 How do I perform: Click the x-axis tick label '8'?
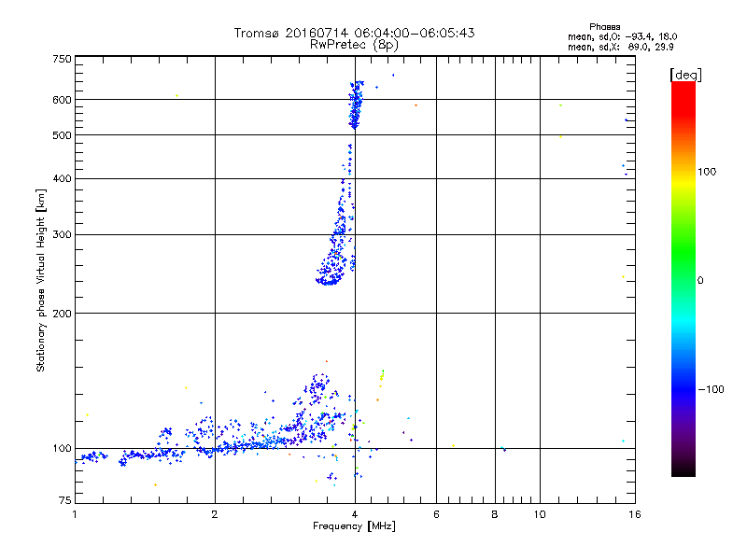tap(495, 514)
